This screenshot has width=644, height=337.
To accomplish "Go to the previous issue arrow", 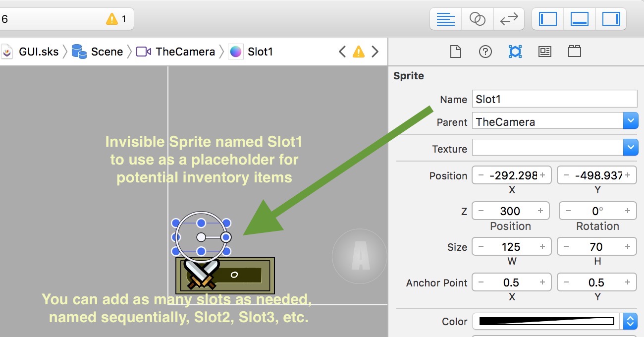I will point(342,52).
